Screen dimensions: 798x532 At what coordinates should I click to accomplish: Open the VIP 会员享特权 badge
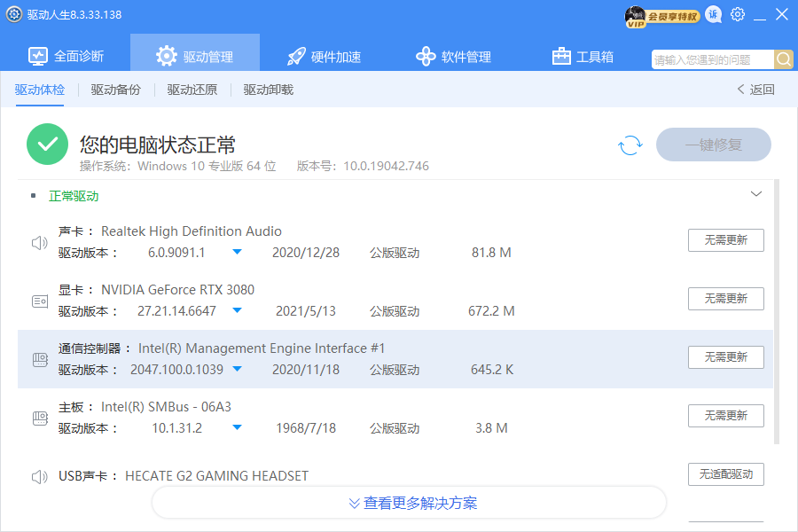click(662, 16)
